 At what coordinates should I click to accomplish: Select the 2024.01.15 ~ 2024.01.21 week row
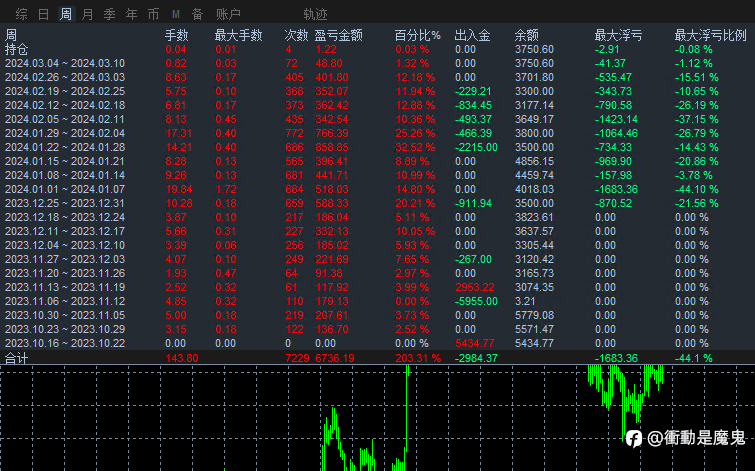[x=378, y=161]
